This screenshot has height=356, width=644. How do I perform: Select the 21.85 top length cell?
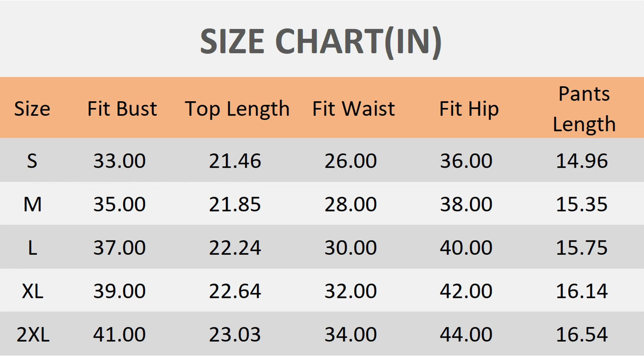[235, 204]
